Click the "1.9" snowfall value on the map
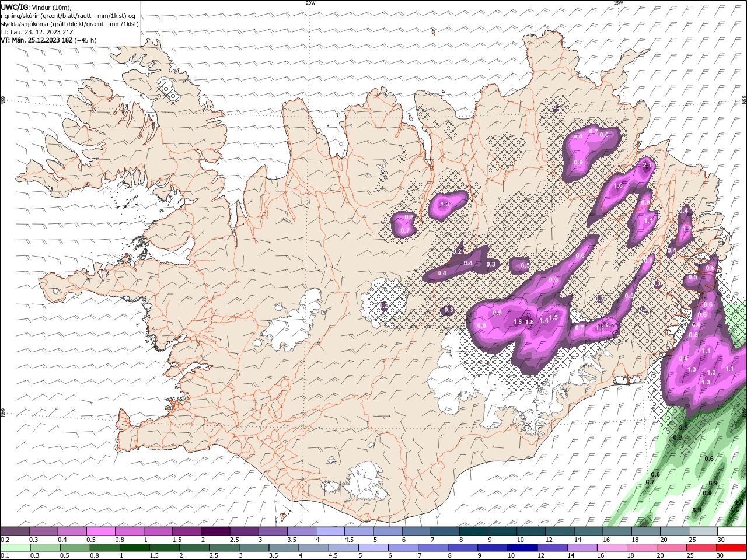The height and width of the screenshot is (560, 747). coord(518,322)
